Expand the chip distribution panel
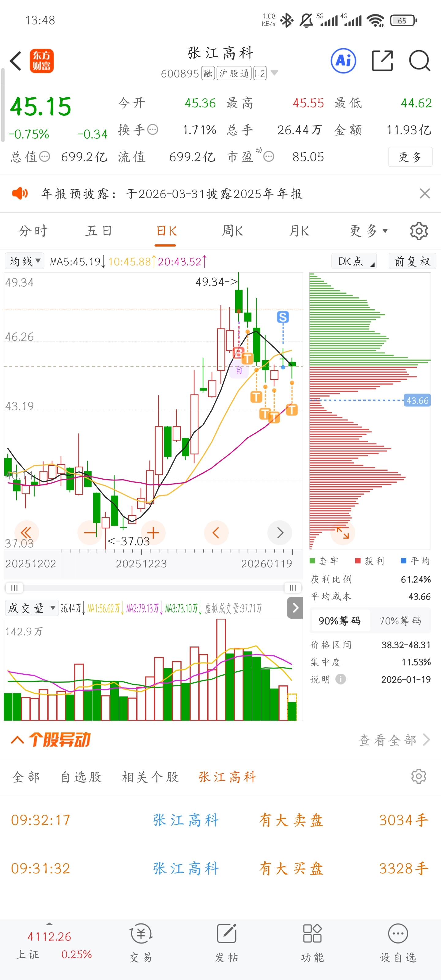 (342, 532)
